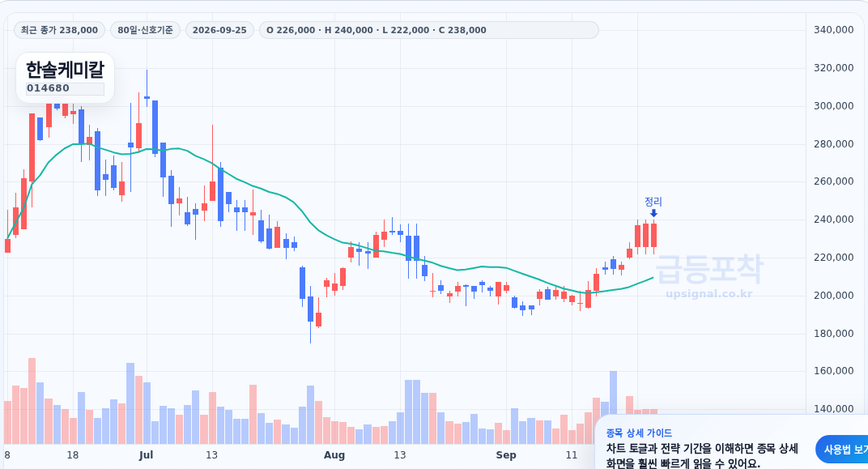Image resolution: width=868 pixels, height=469 pixels.
Task: Click the Aug label on time axis
Action: (x=334, y=455)
